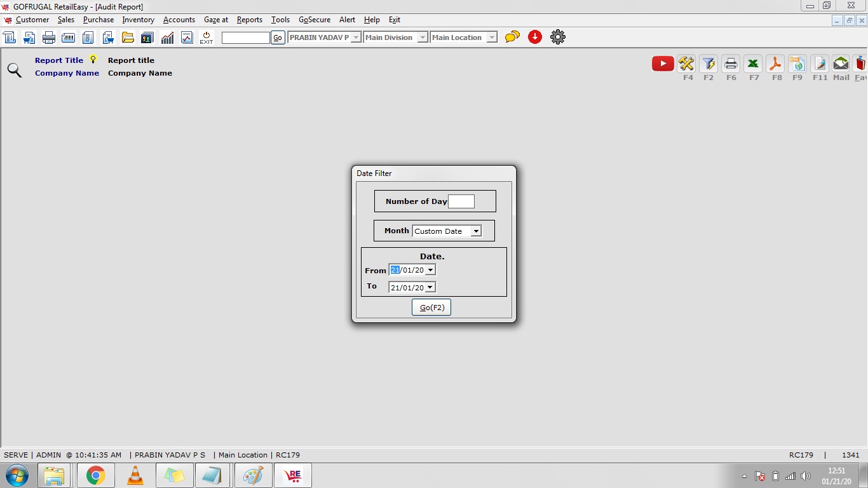Click the bar chart graph toolbar icon
Screen dimensions: 868x488
click(x=167, y=37)
